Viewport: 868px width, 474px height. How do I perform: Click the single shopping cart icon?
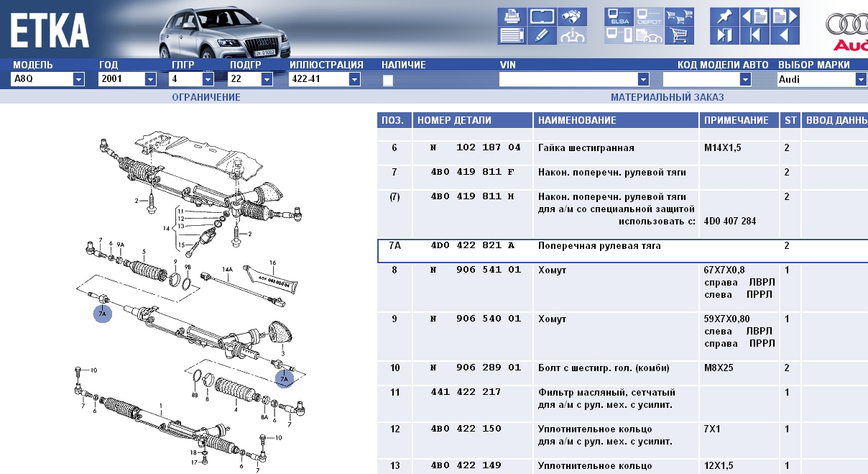coord(678,35)
